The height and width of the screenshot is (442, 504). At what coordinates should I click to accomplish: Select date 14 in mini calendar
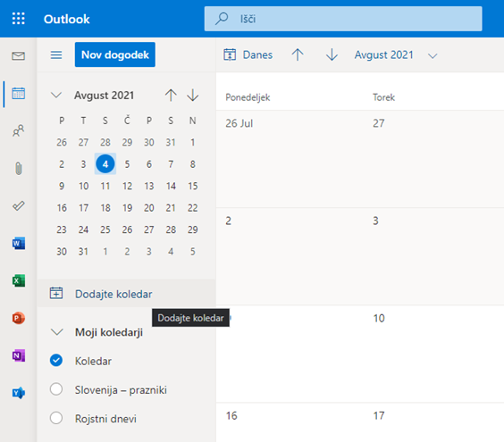pyautogui.click(x=171, y=186)
